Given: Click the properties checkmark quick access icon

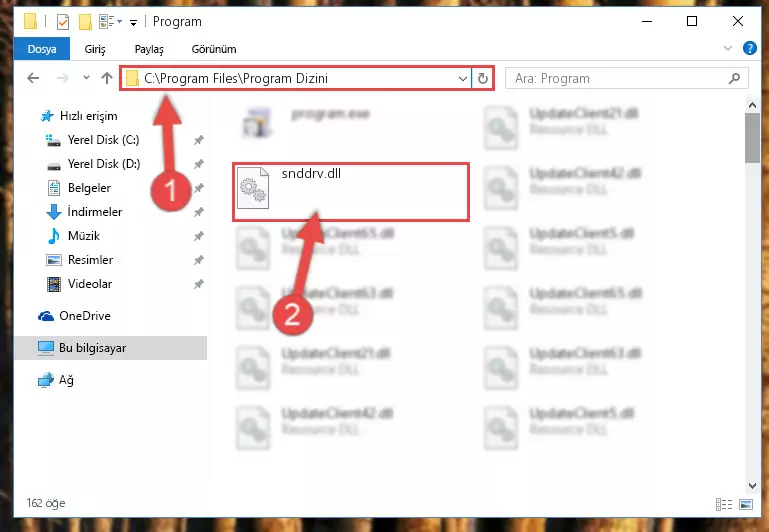Looking at the screenshot, I should tap(63, 22).
